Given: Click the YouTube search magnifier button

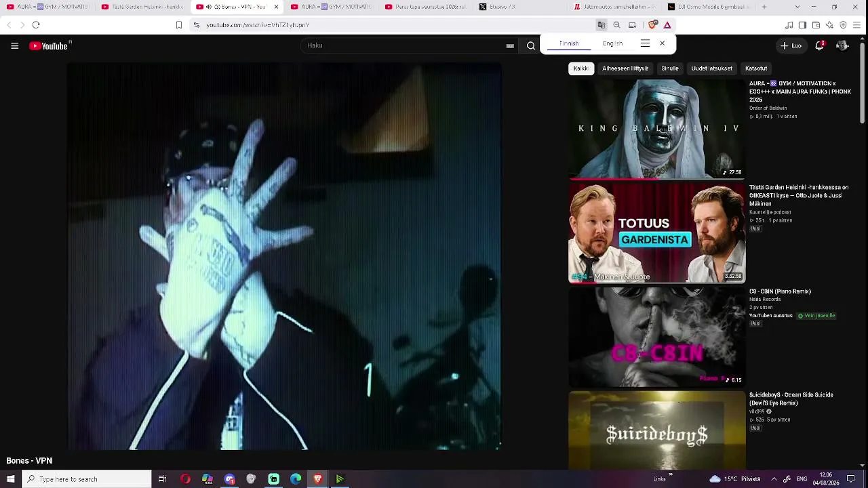Looking at the screenshot, I should [531, 45].
